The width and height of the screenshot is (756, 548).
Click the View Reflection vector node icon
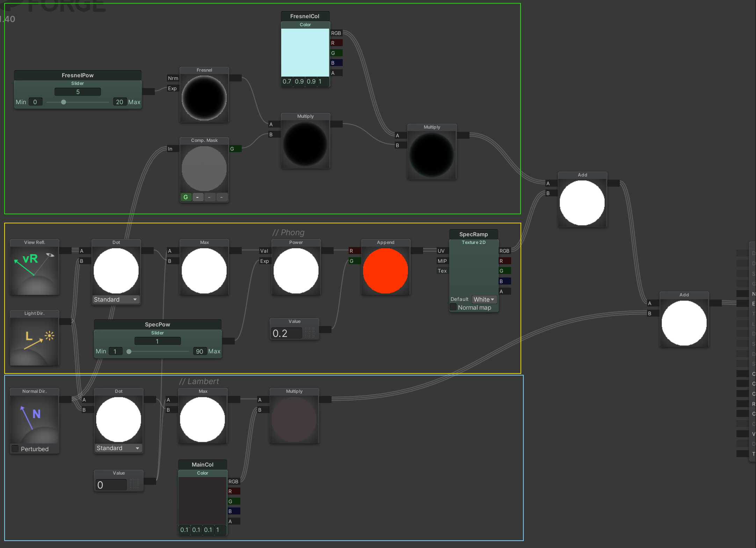click(34, 270)
